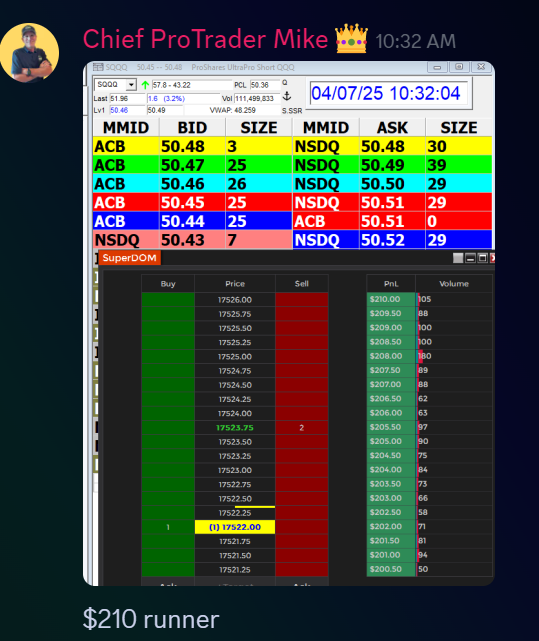Click price 17525.00 in SuperDOM ladder

click(235, 356)
